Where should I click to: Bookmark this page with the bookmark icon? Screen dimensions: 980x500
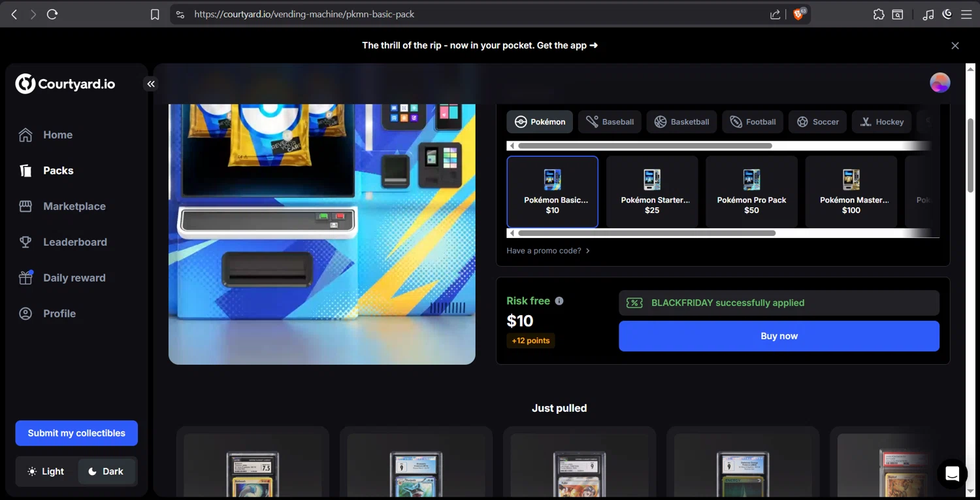(x=155, y=14)
